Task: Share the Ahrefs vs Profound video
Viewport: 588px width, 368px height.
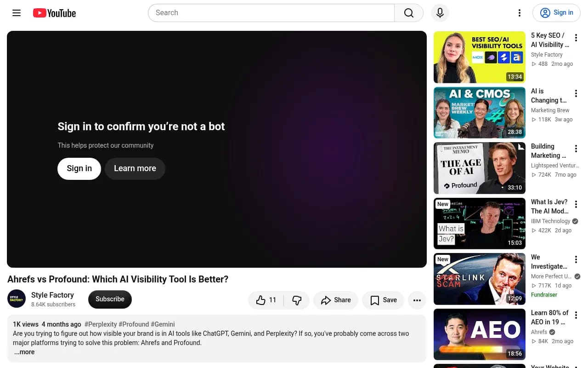Action: (x=336, y=300)
